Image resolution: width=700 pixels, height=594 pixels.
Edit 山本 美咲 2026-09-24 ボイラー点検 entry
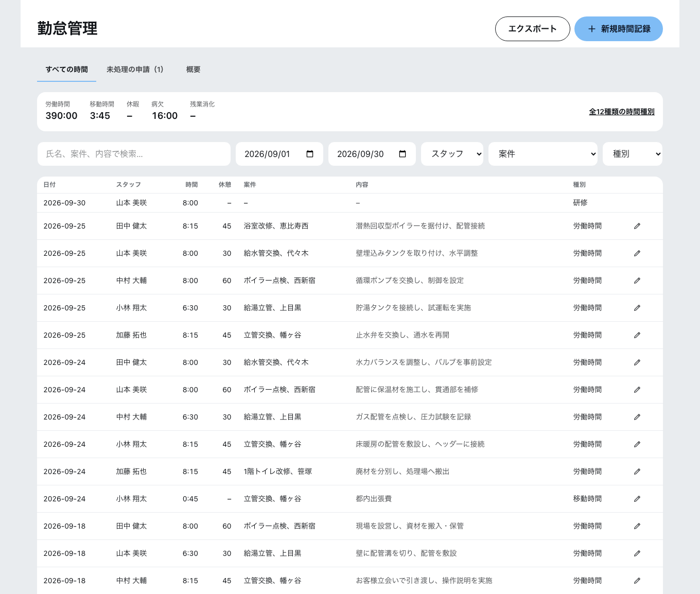coord(637,390)
